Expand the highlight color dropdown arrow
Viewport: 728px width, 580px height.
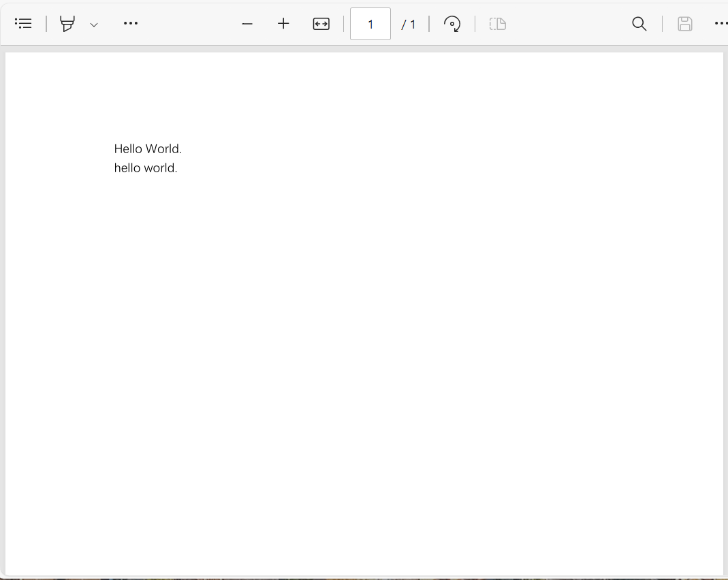coord(94,25)
